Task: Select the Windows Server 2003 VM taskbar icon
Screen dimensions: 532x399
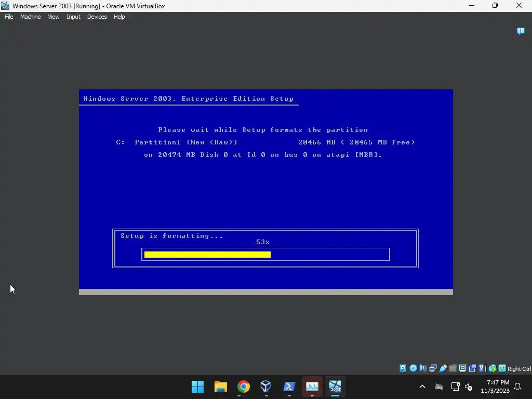Action: point(335,387)
